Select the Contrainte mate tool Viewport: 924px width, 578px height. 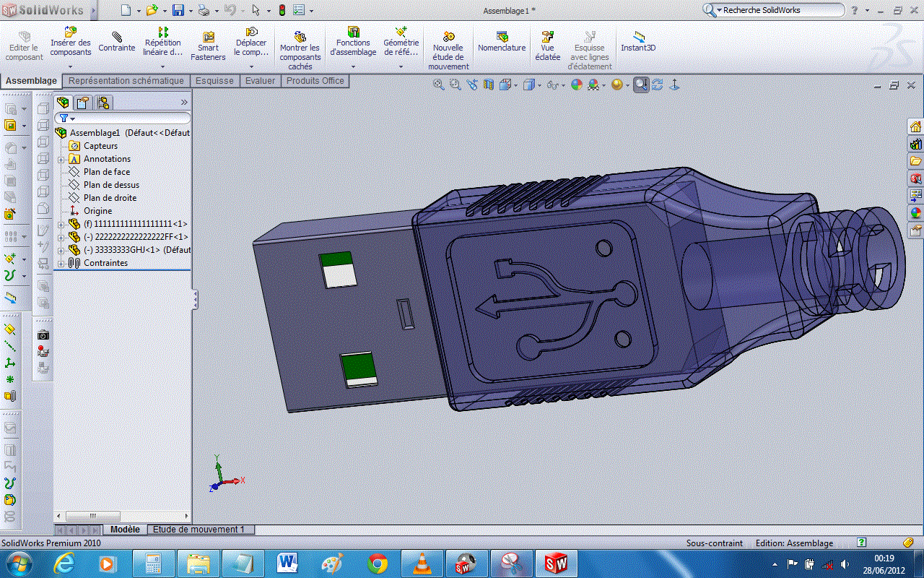point(117,42)
